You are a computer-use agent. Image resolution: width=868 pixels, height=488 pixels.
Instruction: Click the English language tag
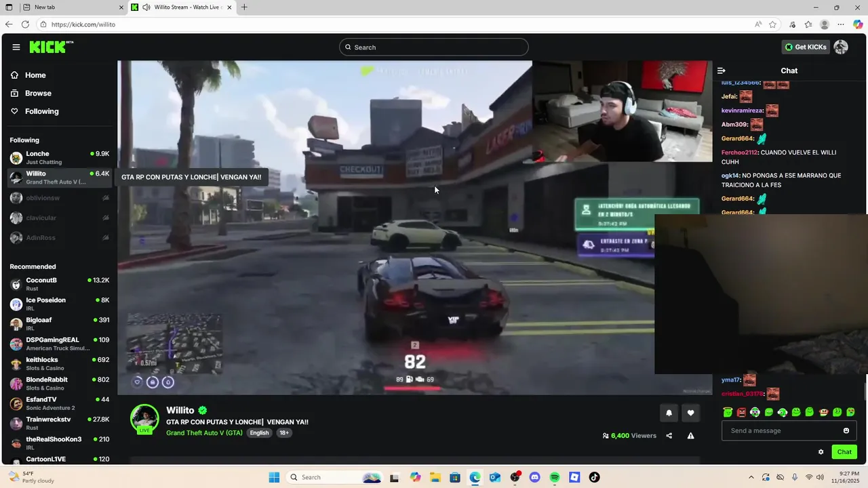click(x=259, y=432)
